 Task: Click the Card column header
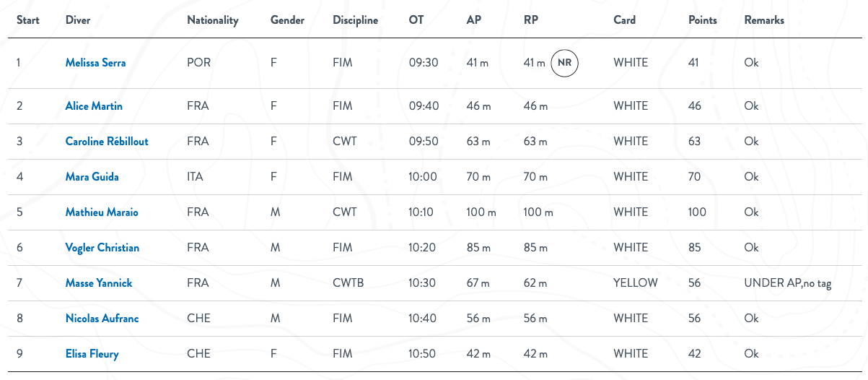pos(625,20)
